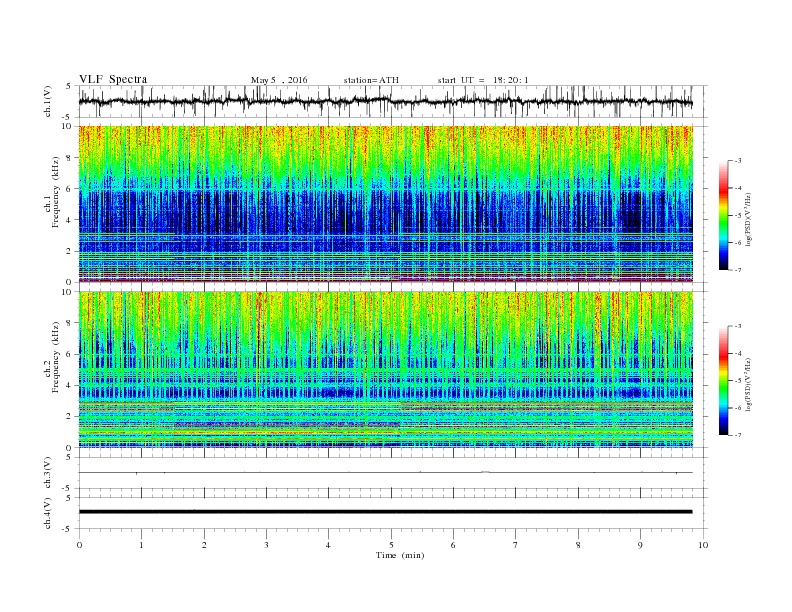The image size is (792, 612).
Task: Click the thin ch.3 voltage trace
Action: (386, 473)
